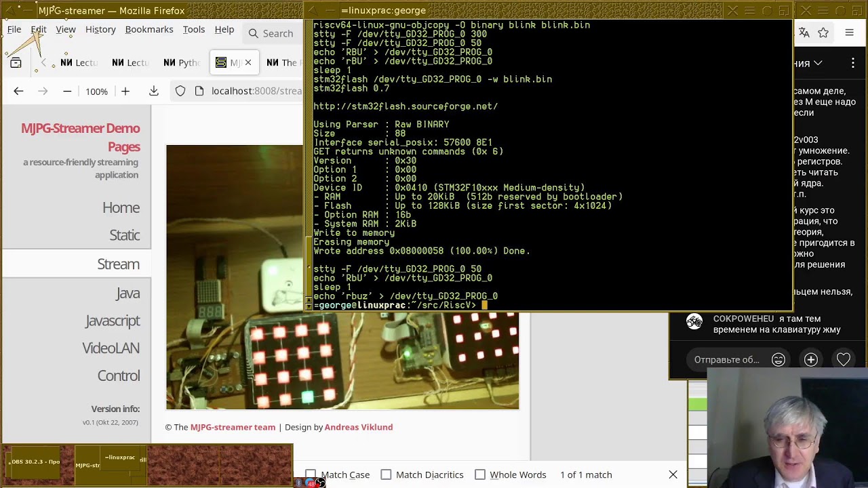Open the Firefox downloads panel
The height and width of the screenshot is (488, 868).
coord(154,91)
